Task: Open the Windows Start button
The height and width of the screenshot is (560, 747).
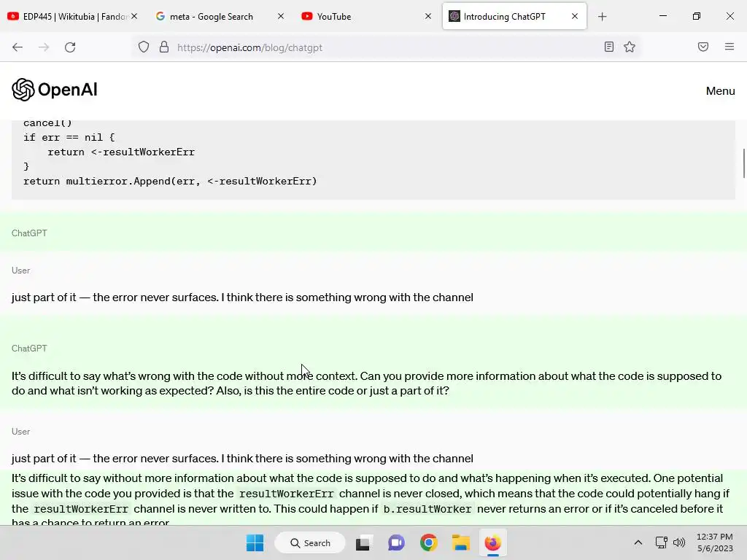Action: coord(255,542)
